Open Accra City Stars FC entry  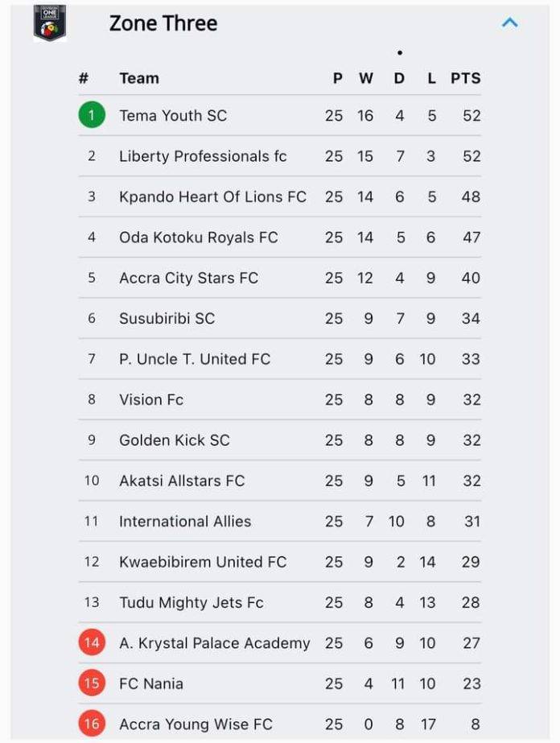tap(188, 279)
